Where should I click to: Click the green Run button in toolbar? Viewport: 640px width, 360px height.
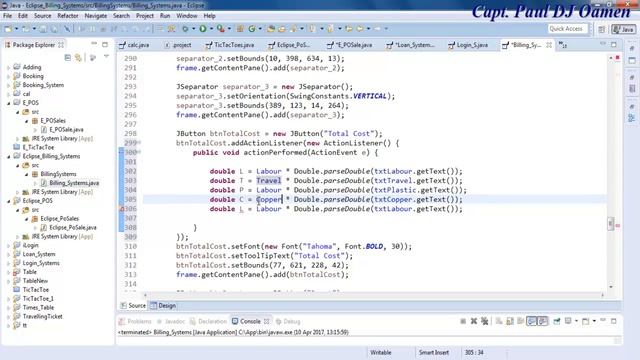(203, 29)
